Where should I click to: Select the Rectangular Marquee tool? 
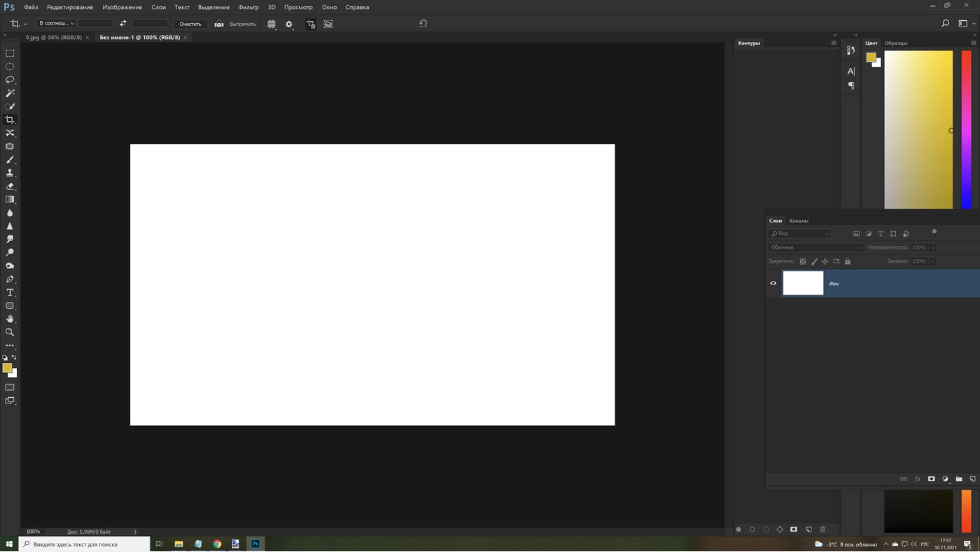click(x=10, y=53)
